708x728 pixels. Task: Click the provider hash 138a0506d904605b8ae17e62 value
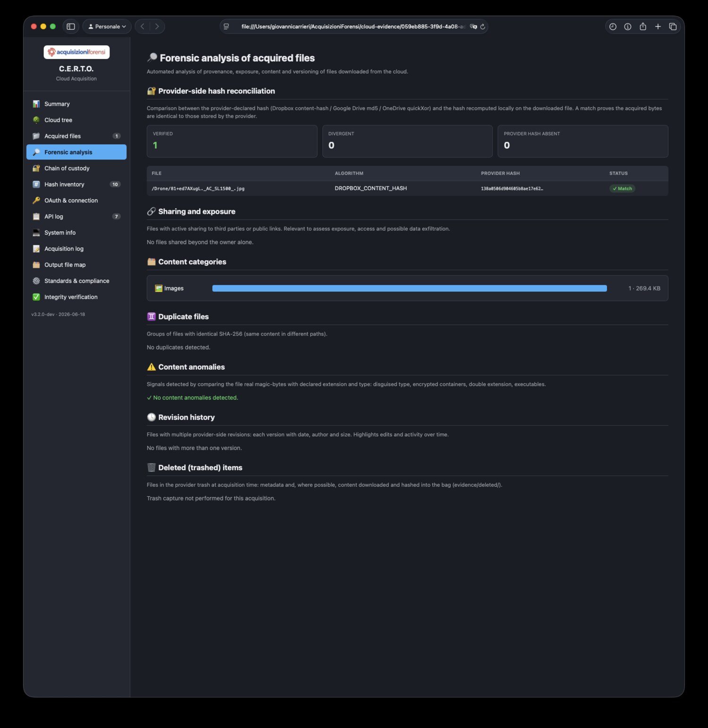[512, 188]
